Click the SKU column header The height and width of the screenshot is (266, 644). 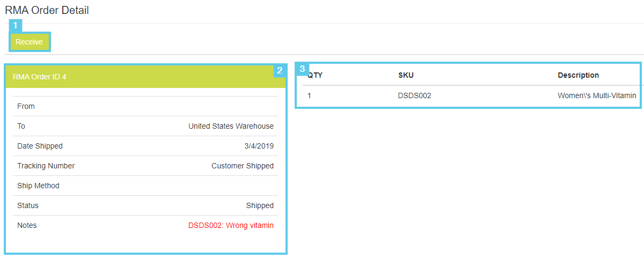tap(406, 75)
